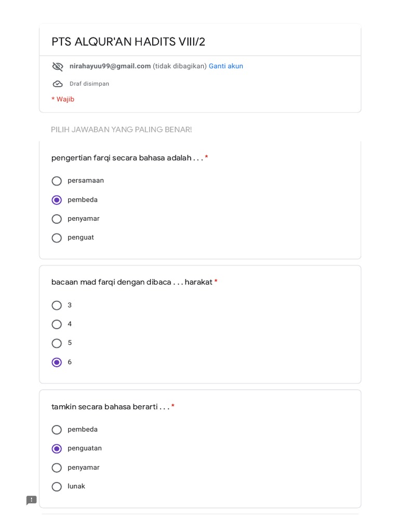Click the crossed-out eye email visibility icon
Image resolution: width=399 pixels, height=532 pixels.
click(58, 66)
